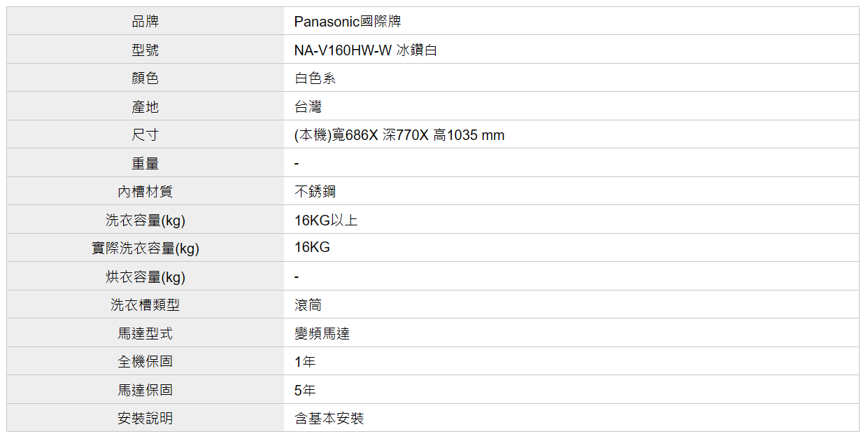Click the 變頻馬達 motor type value
Image resolution: width=868 pixels, height=441 pixels.
(322, 334)
